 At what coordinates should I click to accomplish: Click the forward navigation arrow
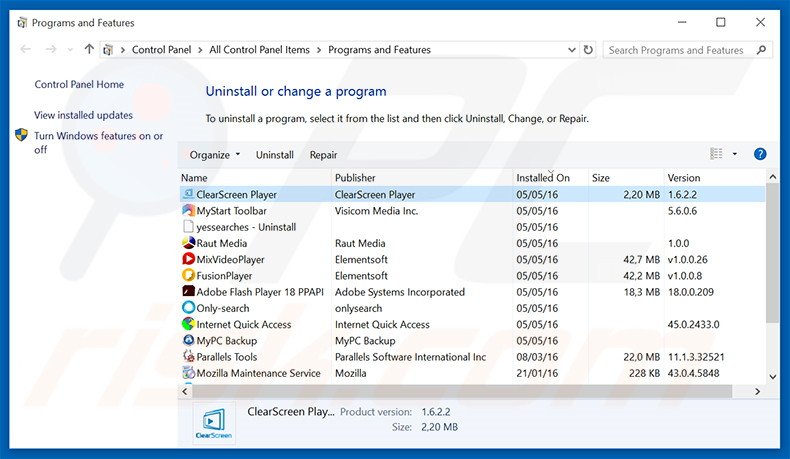point(50,49)
